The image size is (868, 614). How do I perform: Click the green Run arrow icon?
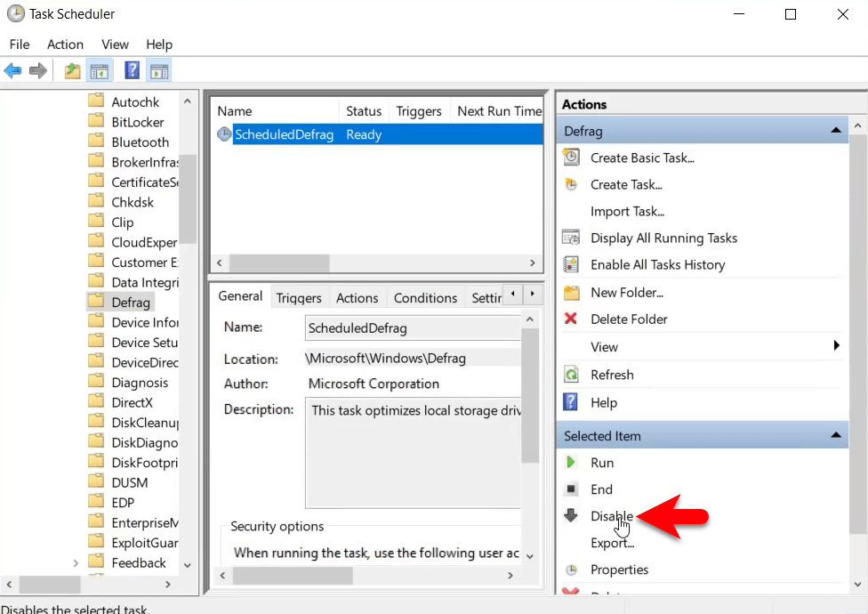[571, 462]
